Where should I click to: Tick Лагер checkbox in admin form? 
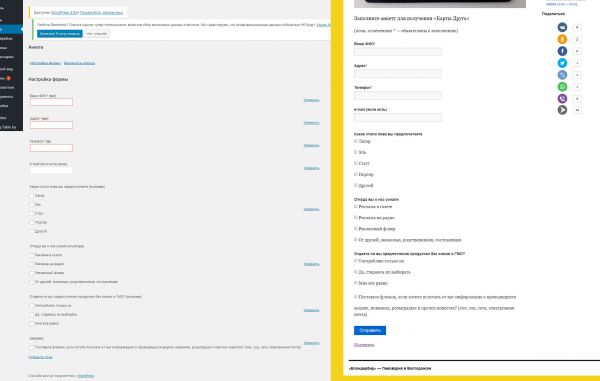coord(32,195)
